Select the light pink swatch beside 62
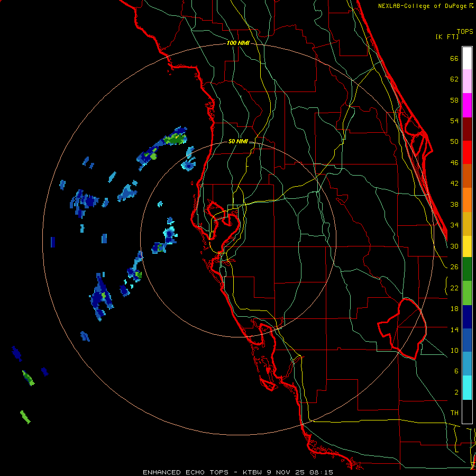The width and height of the screenshot is (476, 476). pyautogui.click(x=467, y=81)
